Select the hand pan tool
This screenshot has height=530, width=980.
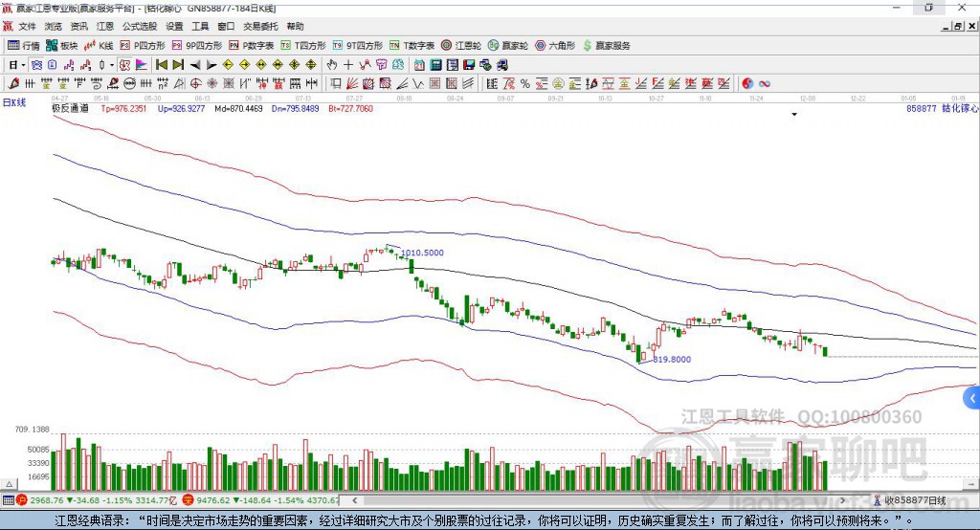[x=332, y=65]
